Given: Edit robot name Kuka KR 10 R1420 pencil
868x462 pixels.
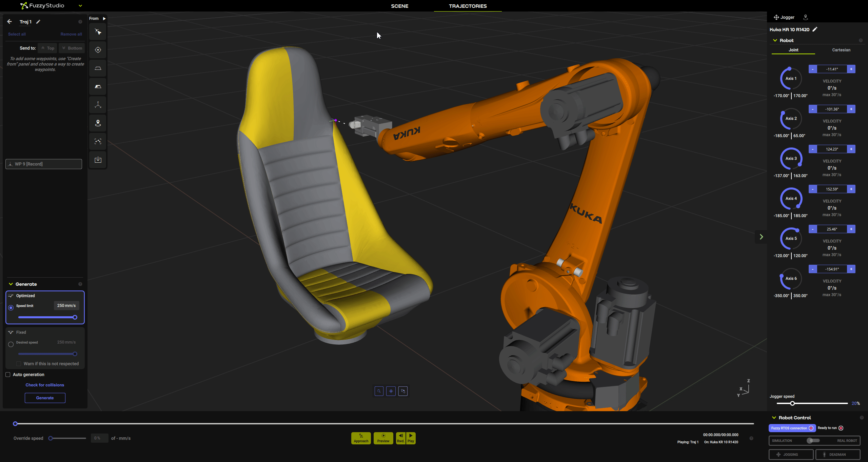Looking at the screenshot, I should [x=815, y=29].
